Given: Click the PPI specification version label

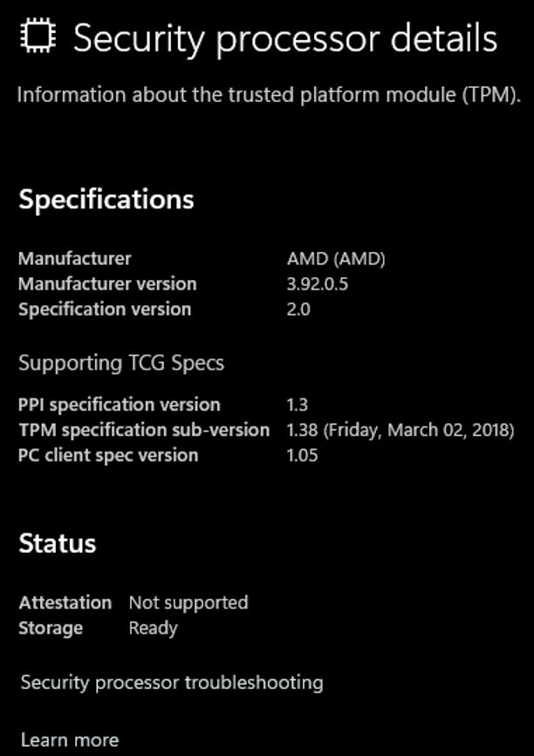Looking at the screenshot, I should [120, 405].
